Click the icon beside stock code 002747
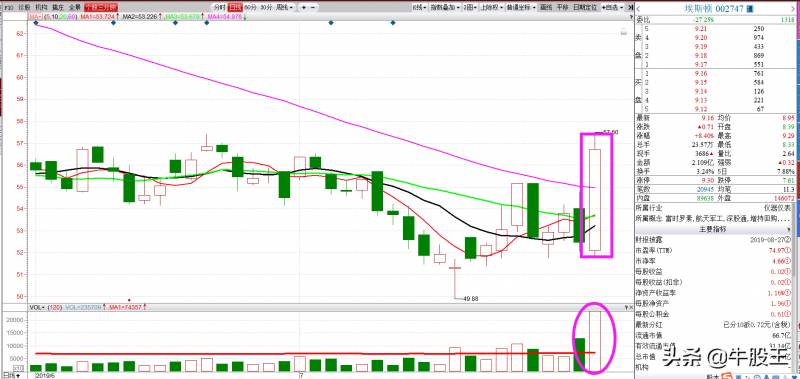 tap(749, 8)
